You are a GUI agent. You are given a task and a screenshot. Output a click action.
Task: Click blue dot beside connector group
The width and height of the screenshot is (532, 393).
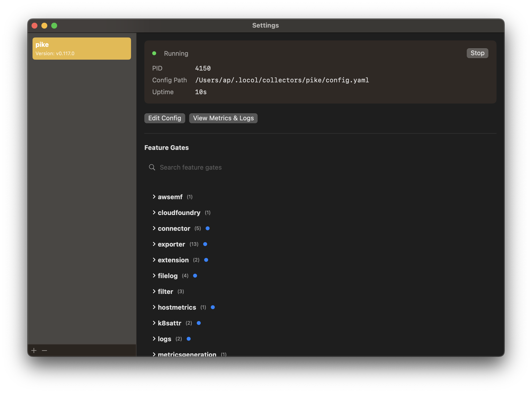click(x=207, y=228)
